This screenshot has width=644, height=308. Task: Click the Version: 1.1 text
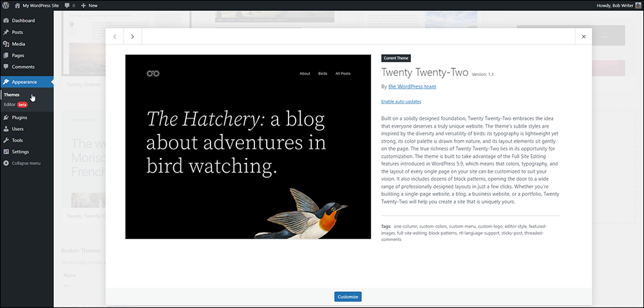482,74
